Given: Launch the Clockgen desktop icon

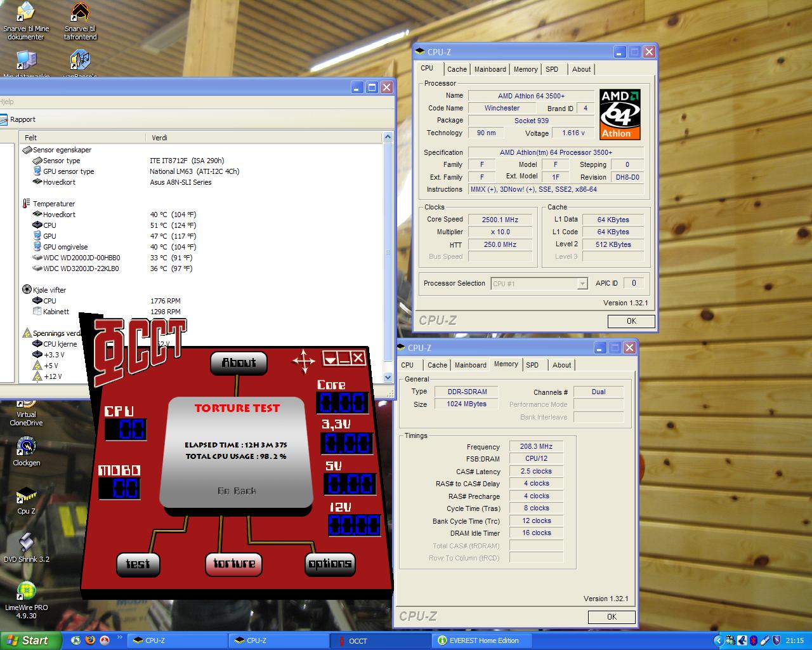Looking at the screenshot, I should click(x=26, y=451).
